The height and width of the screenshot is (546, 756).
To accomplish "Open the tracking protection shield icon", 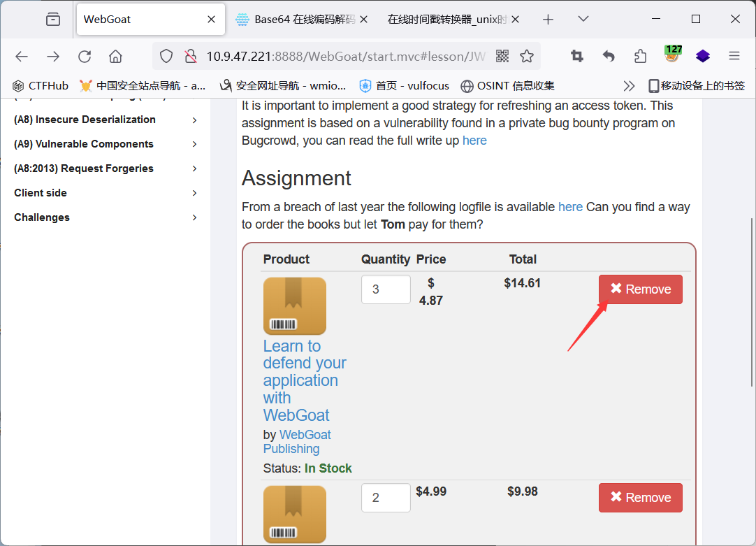I will (x=166, y=57).
